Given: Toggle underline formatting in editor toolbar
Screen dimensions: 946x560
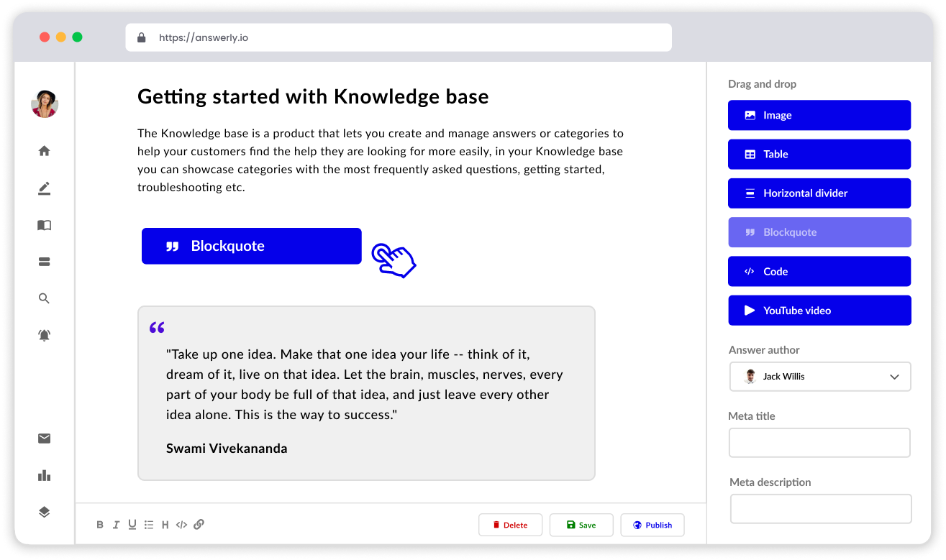Looking at the screenshot, I should (x=132, y=525).
